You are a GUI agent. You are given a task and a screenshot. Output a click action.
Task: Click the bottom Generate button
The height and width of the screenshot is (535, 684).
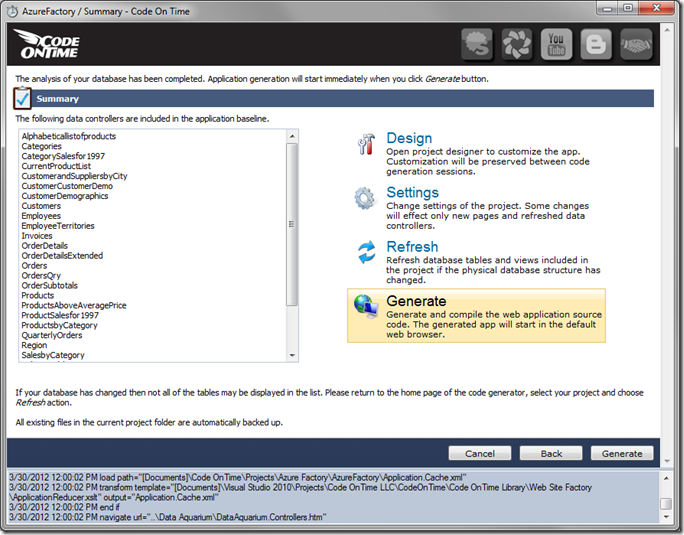[x=622, y=453]
